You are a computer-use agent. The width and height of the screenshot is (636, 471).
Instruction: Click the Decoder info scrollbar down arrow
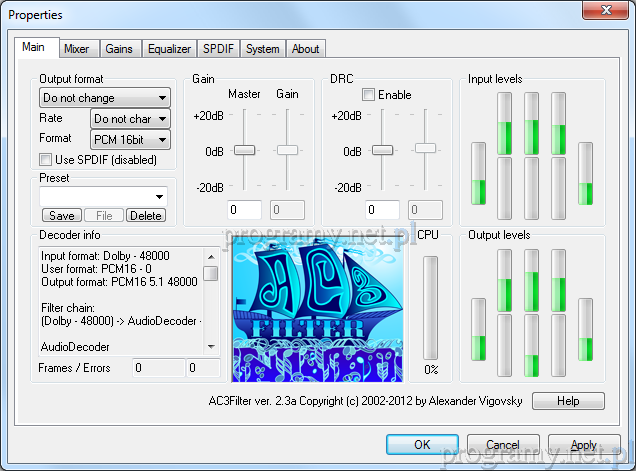[x=211, y=346]
